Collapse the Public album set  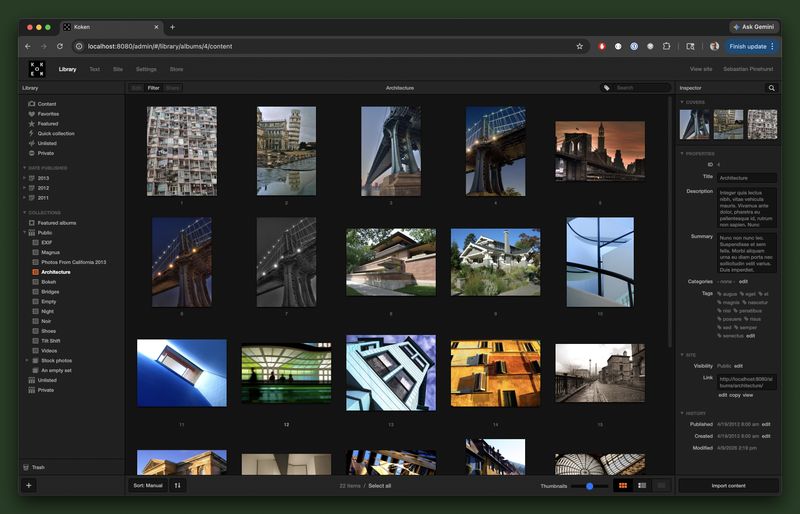pyautogui.click(x=24, y=233)
